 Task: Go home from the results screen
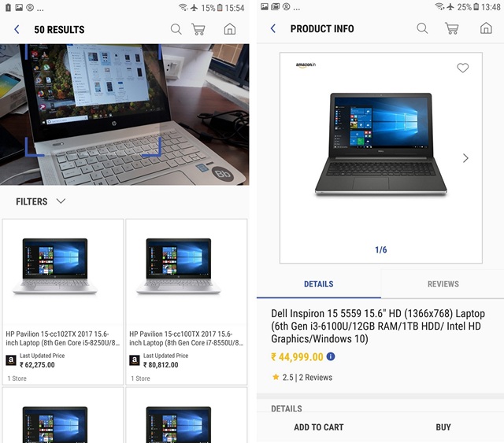tap(229, 29)
